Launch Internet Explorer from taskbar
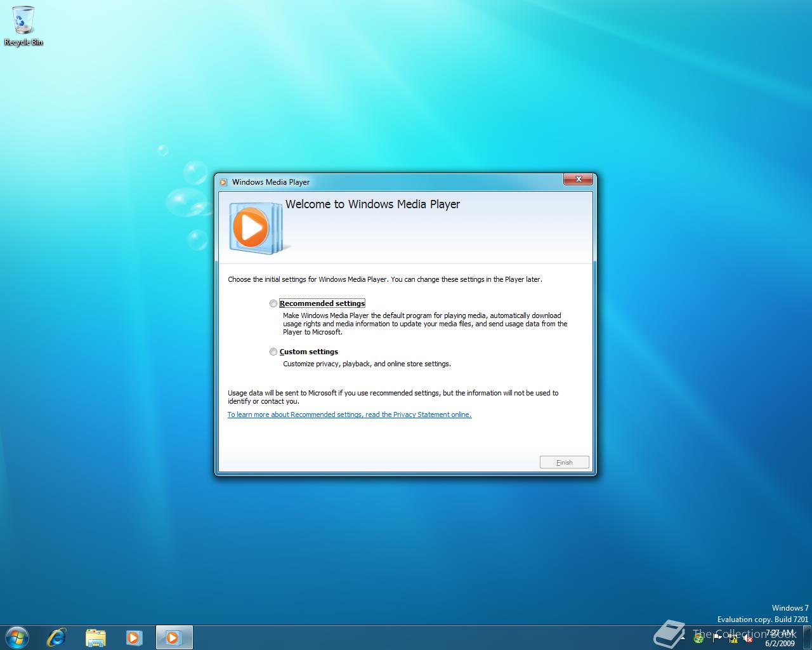 pyautogui.click(x=56, y=637)
